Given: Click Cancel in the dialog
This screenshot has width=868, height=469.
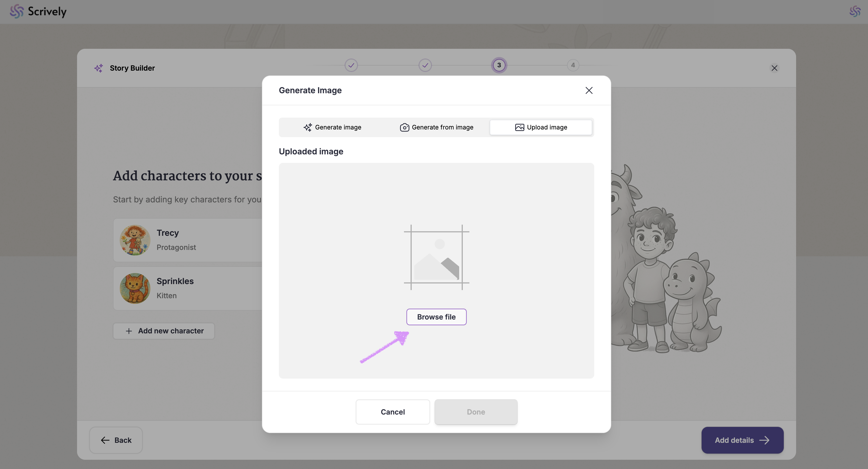Looking at the screenshot, I should point(393,412).
